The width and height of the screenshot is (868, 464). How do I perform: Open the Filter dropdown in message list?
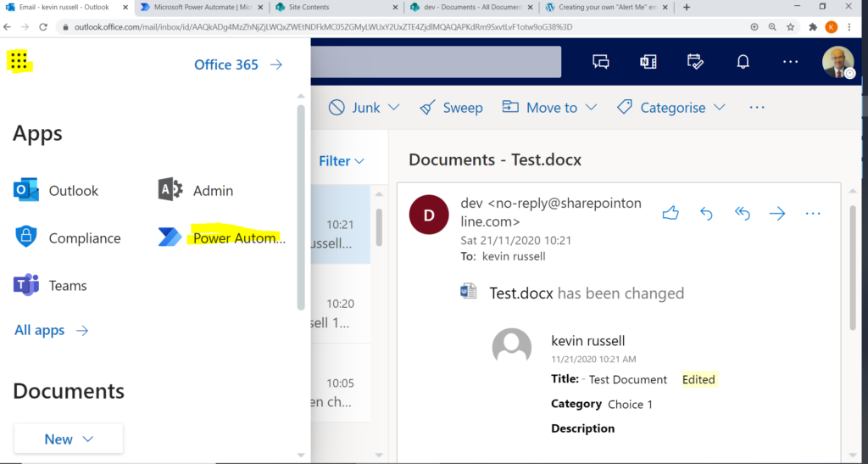342,161
